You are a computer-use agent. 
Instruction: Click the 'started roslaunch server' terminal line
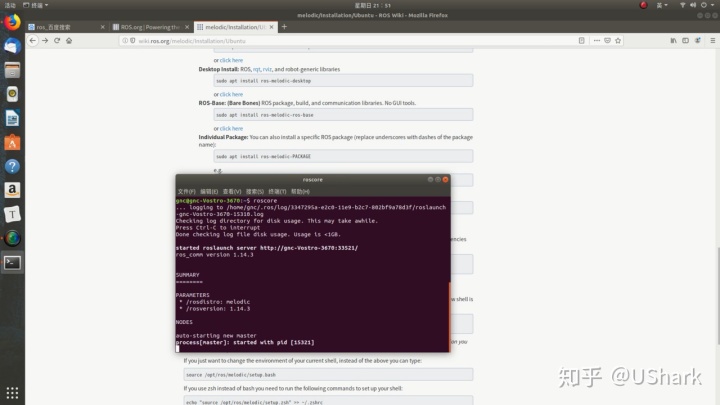(267, 248)
